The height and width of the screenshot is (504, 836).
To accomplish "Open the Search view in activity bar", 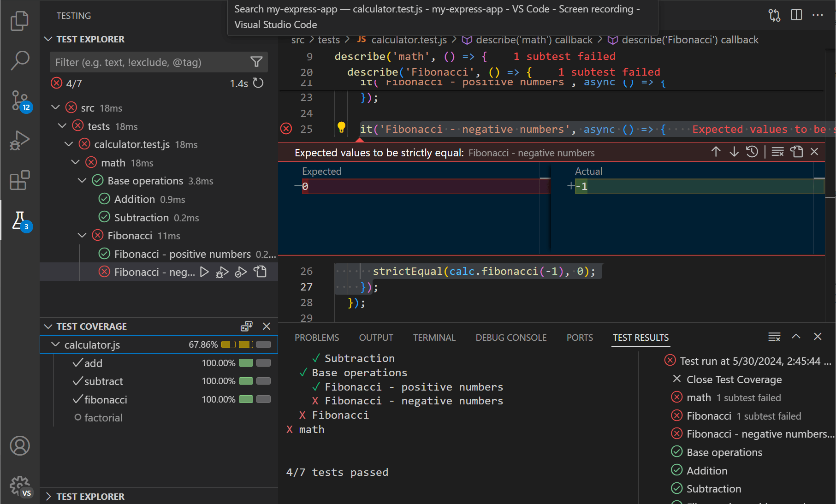I will click(x=19, y=60).
